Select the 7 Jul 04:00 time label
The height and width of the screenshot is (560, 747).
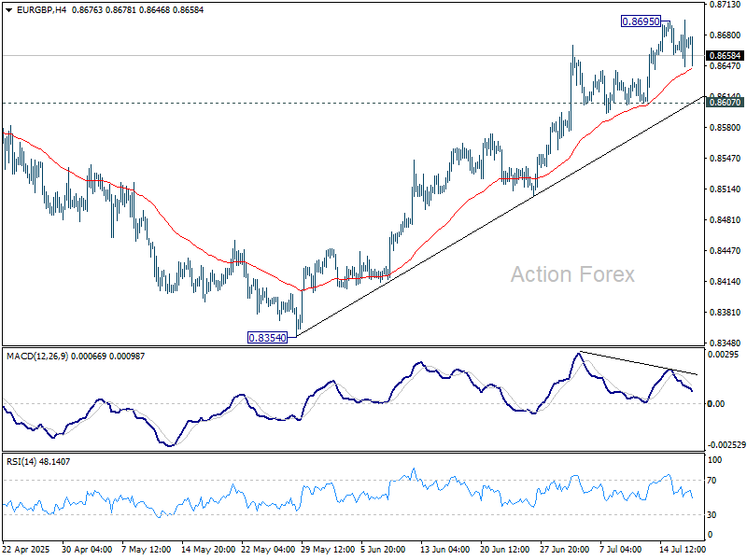tap(619, 551)
